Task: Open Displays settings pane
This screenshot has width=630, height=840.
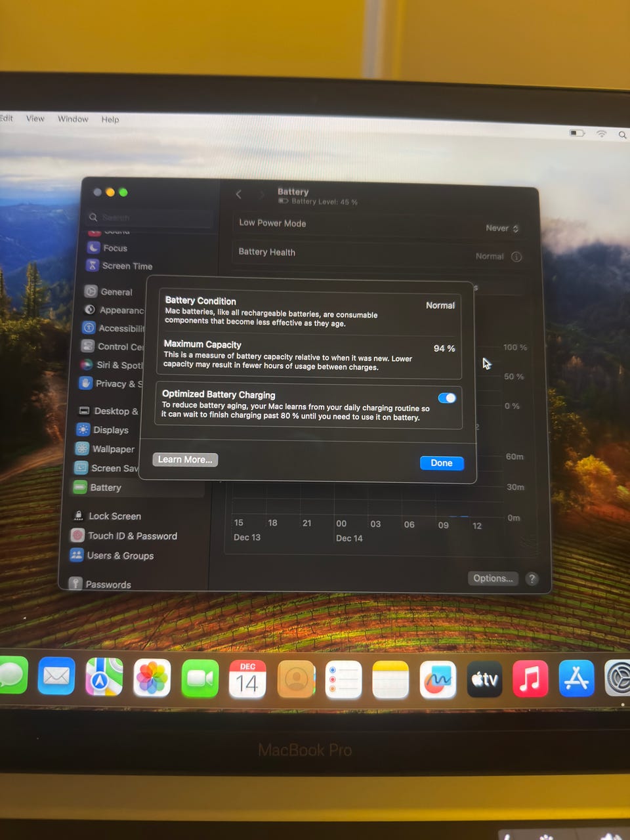Action: click(x=103, y=430)
